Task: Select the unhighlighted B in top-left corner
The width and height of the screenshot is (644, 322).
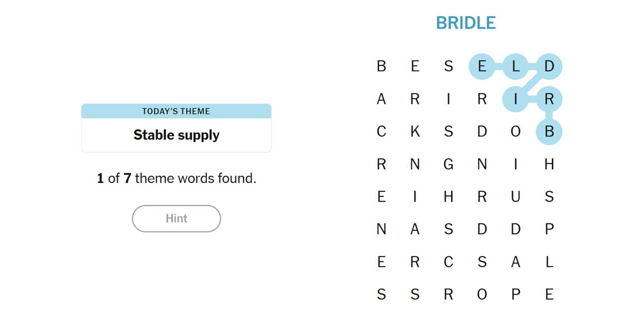Action: [x=381, y=66]
